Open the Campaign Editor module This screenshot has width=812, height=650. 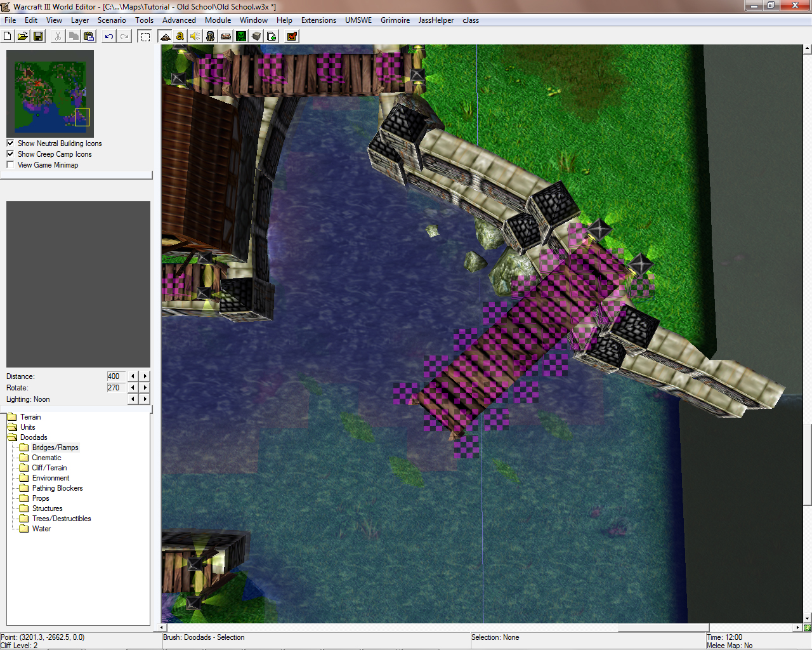click(x=226, y=36)
